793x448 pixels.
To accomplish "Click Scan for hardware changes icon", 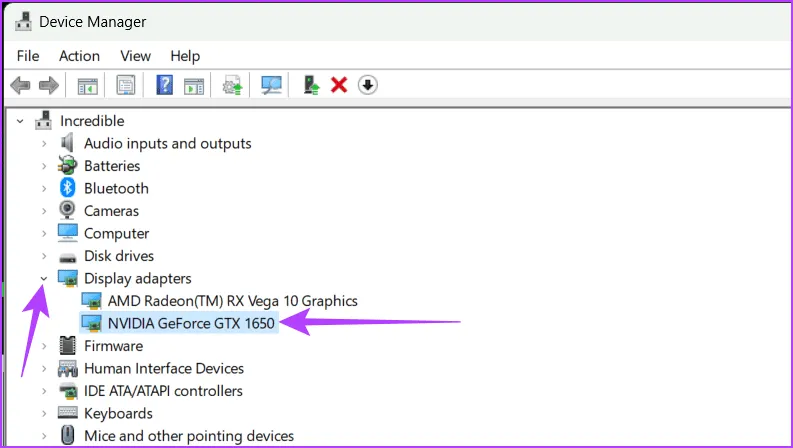I will tap(271, 86).
